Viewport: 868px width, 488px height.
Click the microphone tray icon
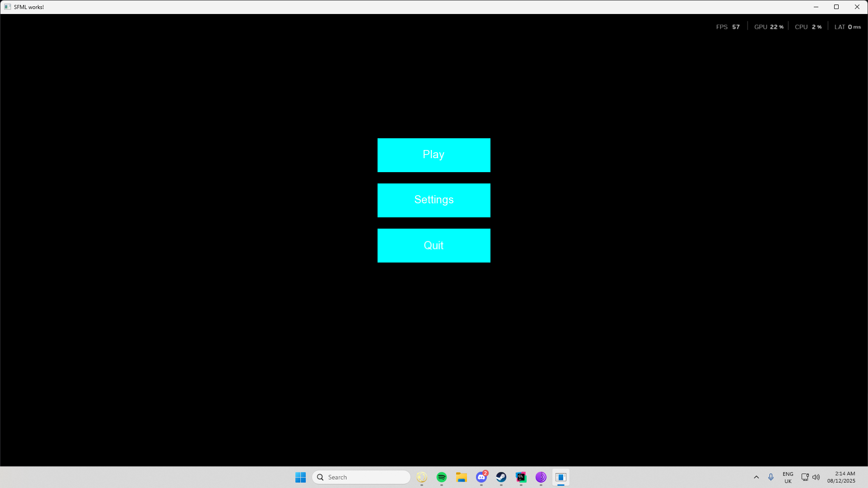(x=771, y=477)
